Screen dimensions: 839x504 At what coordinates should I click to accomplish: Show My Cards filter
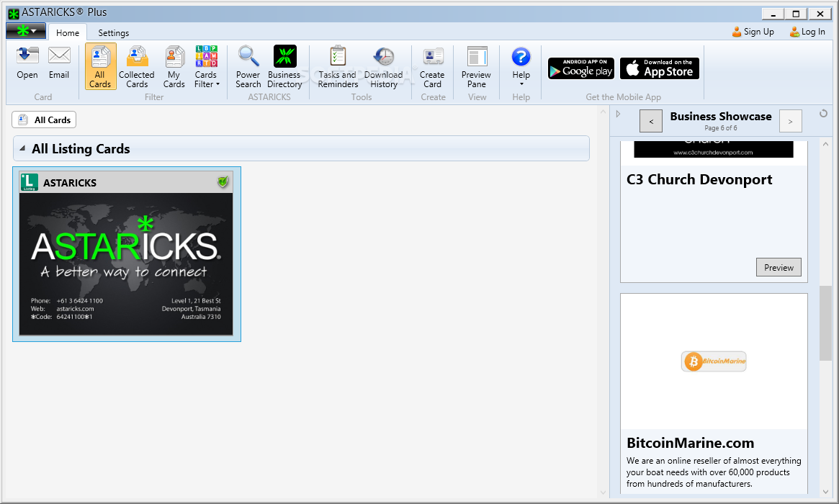tap(174, 66)
